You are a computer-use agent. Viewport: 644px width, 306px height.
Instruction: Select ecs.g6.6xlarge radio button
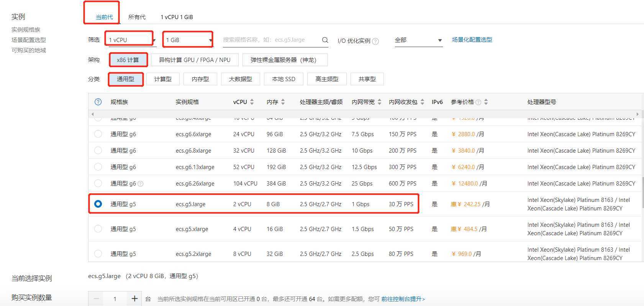(x=98, y=134)
